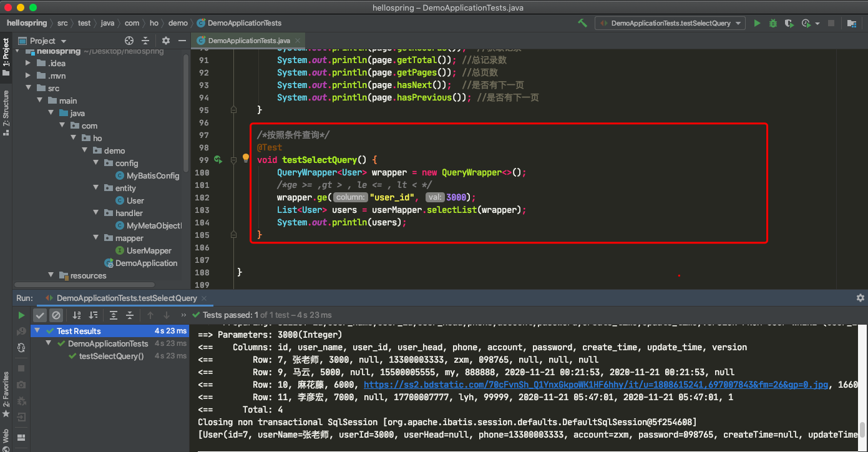Open MyBatisConfig class in project tree
Viewport: 868px width, 452px height.
pyautogui.click(x=147, y=175)
